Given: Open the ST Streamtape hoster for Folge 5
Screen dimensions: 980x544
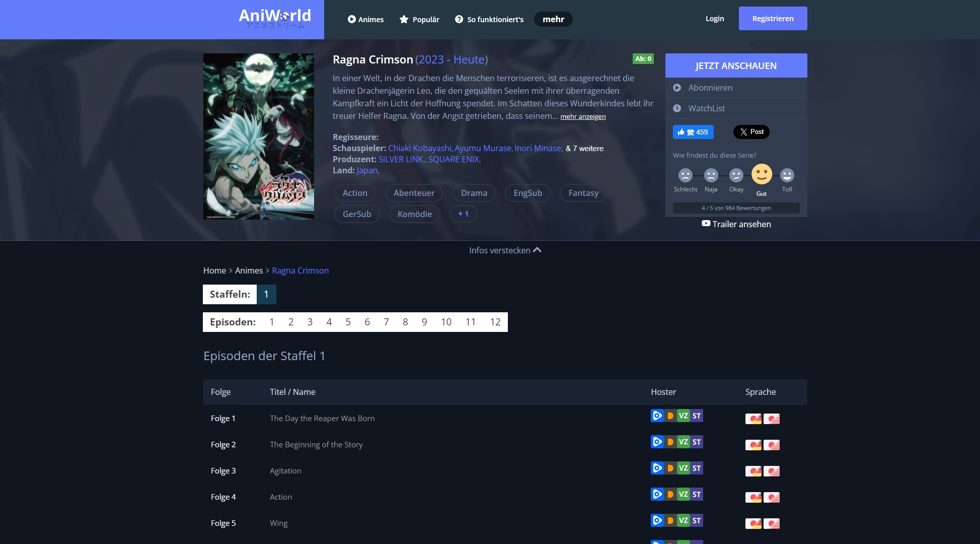Looking at the screenshot, I should [x=696, y=520].
